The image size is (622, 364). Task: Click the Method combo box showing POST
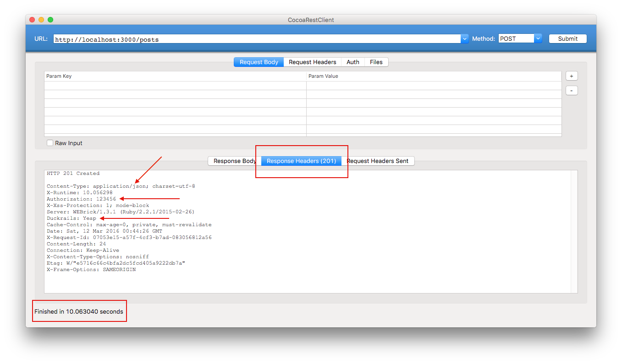pos(517,39)
